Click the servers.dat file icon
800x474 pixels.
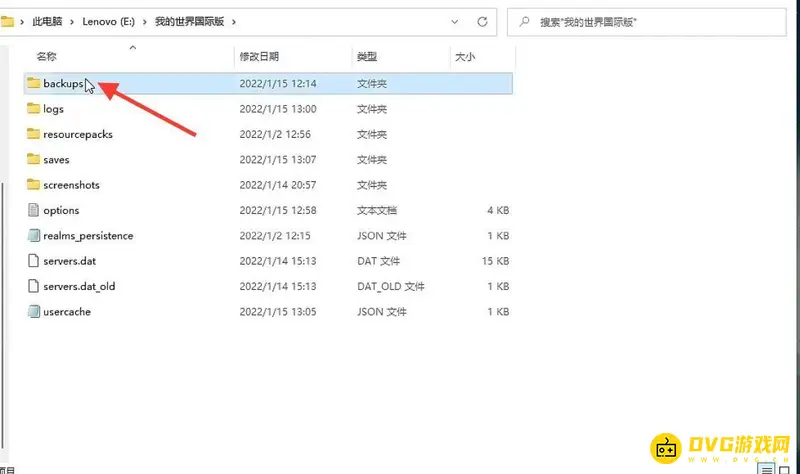pyautogui.click(x=33, y=261)
